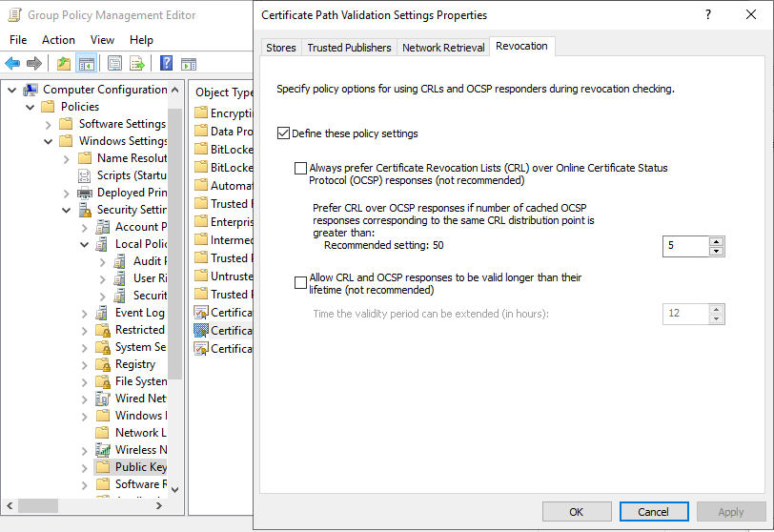Switch to the Trusted Publishers tab

click(349, 48)
